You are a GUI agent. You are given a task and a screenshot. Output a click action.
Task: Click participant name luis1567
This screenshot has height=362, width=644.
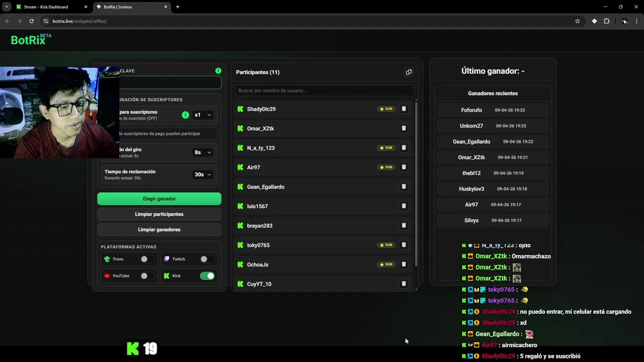click(257, 206)
